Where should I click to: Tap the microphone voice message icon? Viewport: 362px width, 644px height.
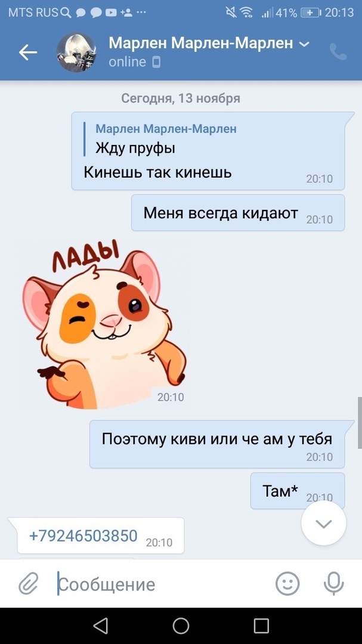pos(333,583)
